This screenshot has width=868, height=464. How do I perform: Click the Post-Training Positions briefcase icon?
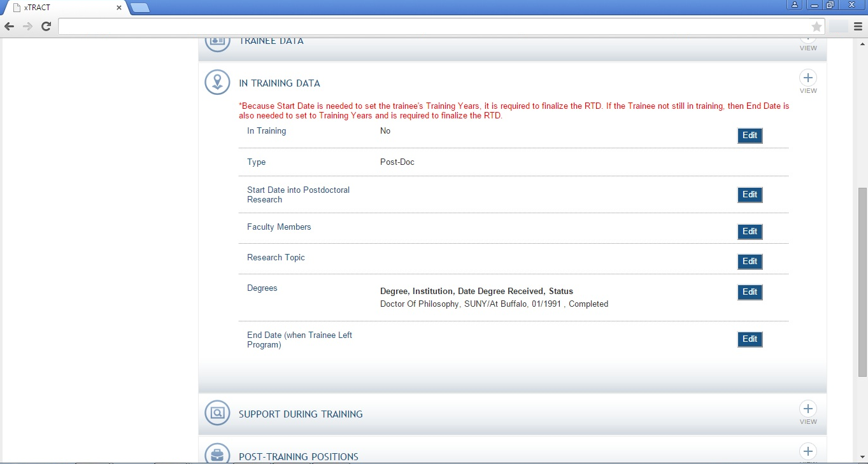217,454
